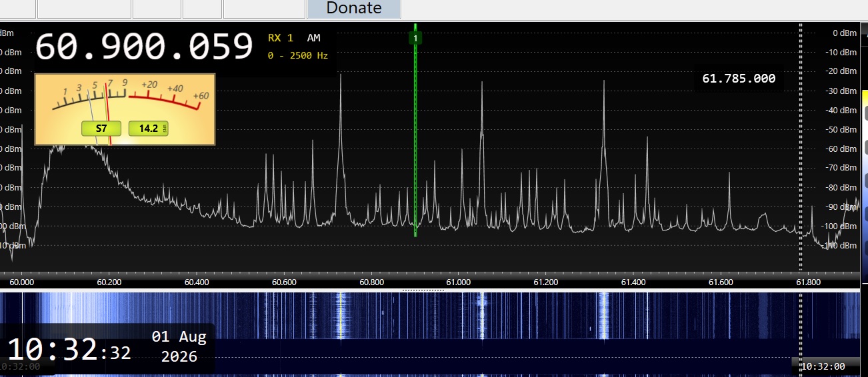868x377 pixels.
Task: Click the "01 Aug 2026" date display
Action: 179,346
